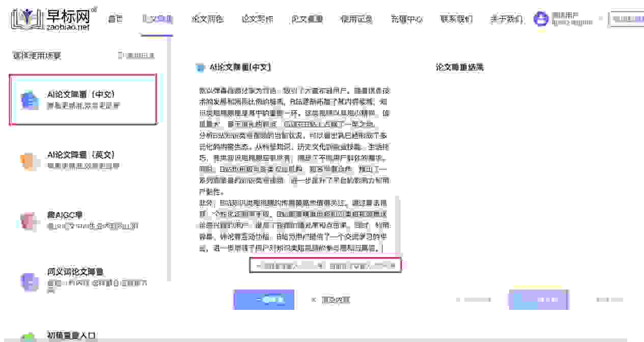Open the 初稿查重入口 entry

click(71, 335)
